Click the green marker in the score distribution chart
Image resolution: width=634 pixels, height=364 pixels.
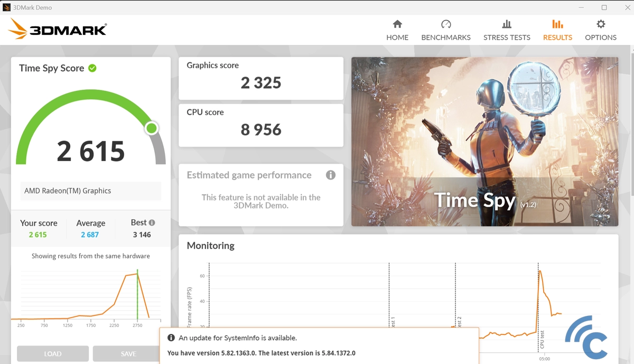[x=137, y=294]
